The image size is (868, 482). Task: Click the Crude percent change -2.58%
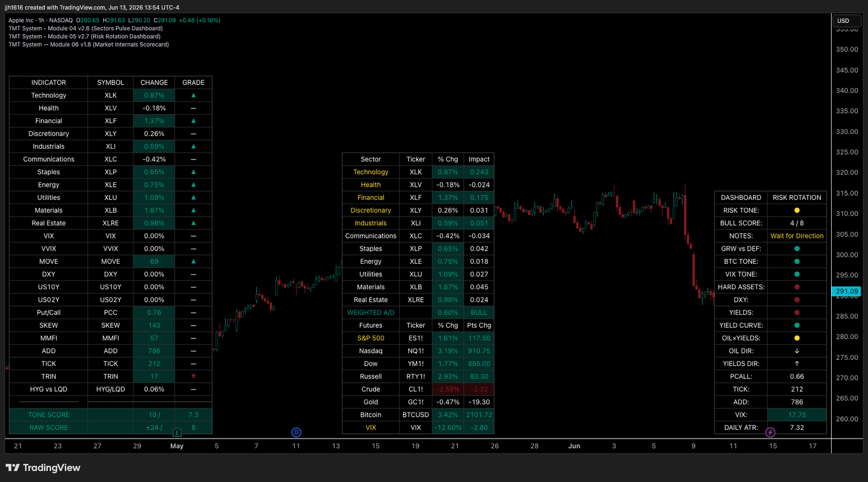[448, 390]
